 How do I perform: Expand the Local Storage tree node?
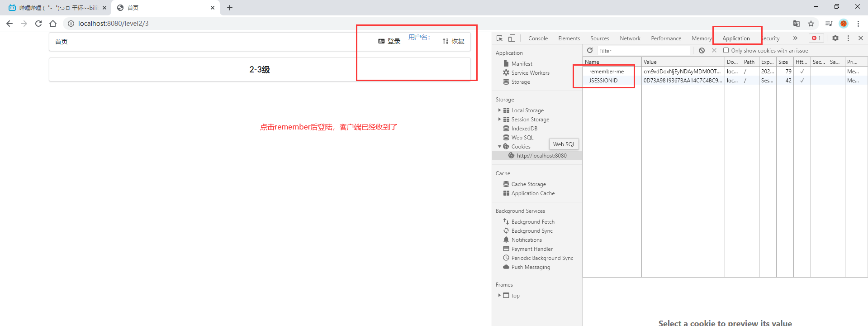pos(499,110)
